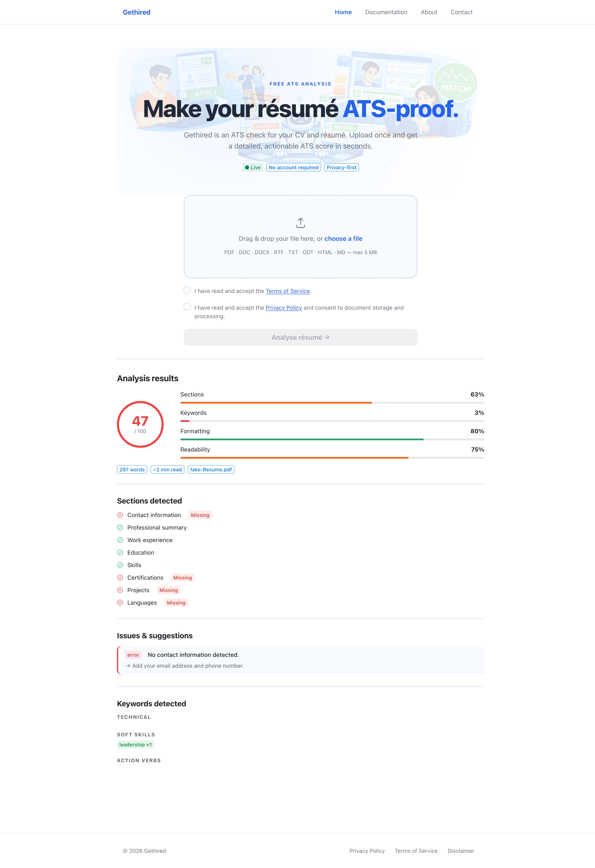Image resolution: width=595 pixels, height=868 pixels.
Task: Open the Documentation nav item
Action: click(x=386, y=12)
